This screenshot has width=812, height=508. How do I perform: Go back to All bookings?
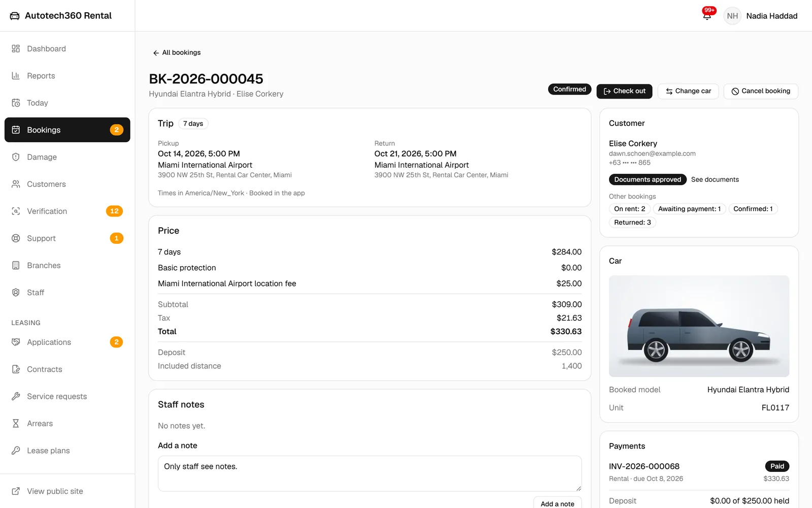tap(177, 53)
